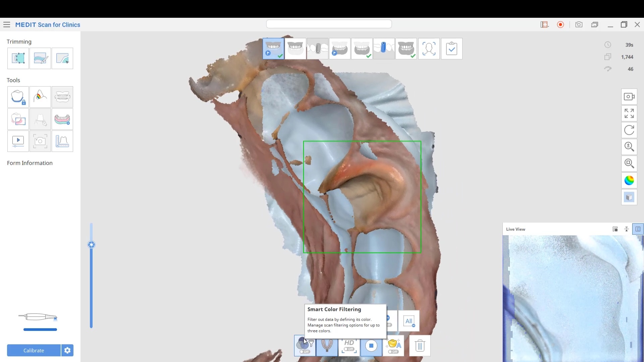Reset model rotation with the circular arrow
The width and height of the screenshot is (644, 362).
[x=629, y=130]
